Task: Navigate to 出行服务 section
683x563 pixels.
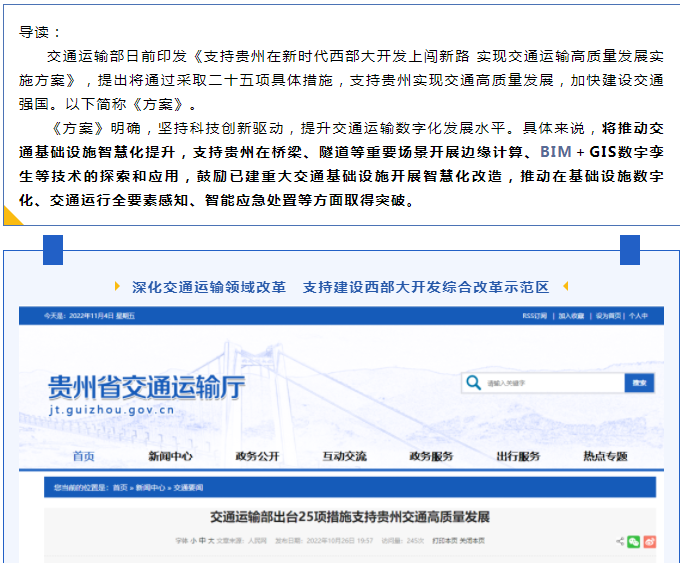Action: coord(518,457)
